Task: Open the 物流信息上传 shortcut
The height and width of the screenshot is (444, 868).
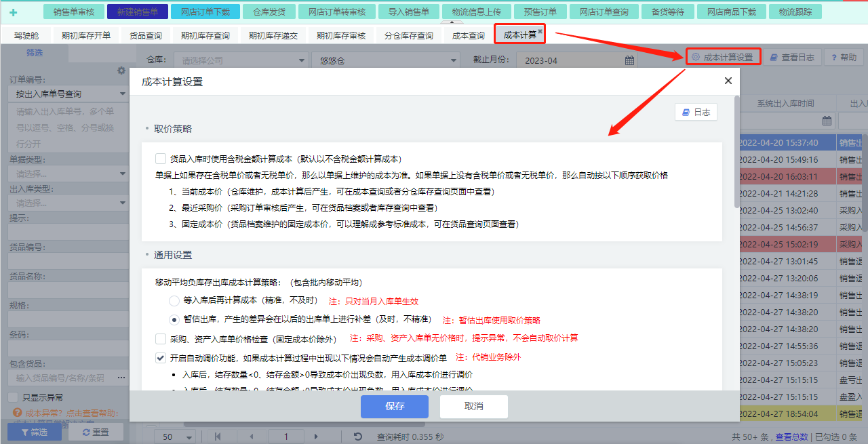Action: pos(476,12)
